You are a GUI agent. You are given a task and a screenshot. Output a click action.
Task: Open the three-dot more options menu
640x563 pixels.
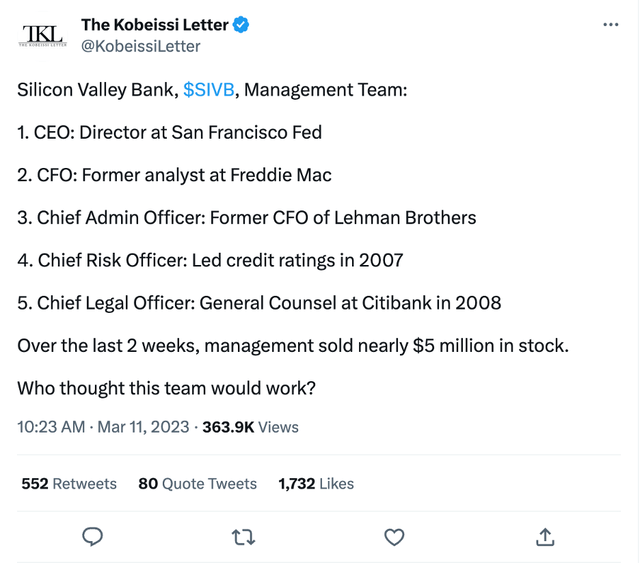[x=611, y=25]
